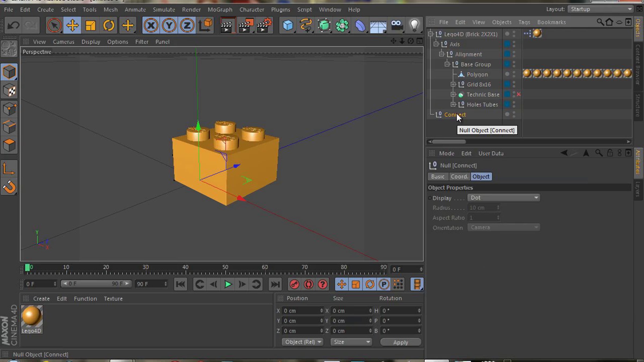Switch to the Coord. tab
Viewport: 644px width, 362px height.
point(459,176)
